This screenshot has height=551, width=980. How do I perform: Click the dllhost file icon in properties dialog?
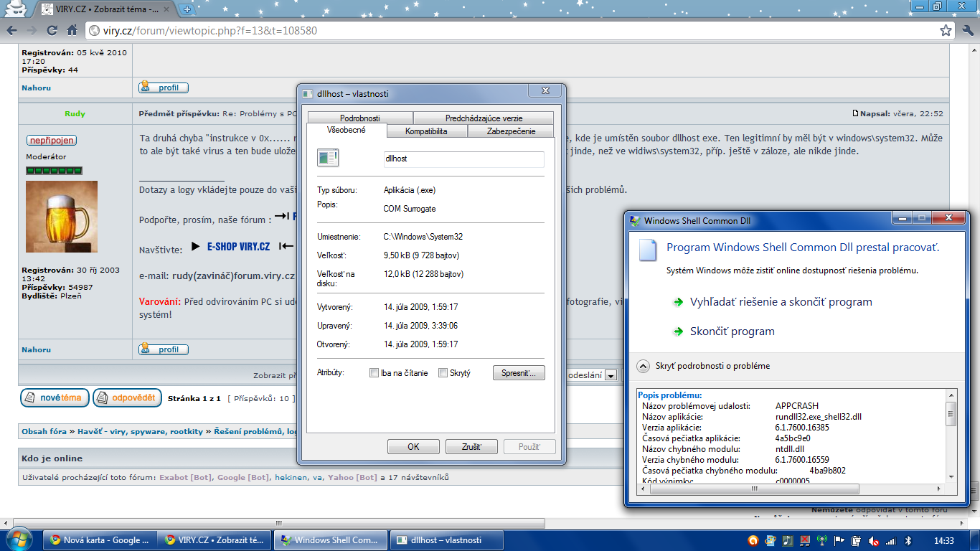[x=328, y=159]
